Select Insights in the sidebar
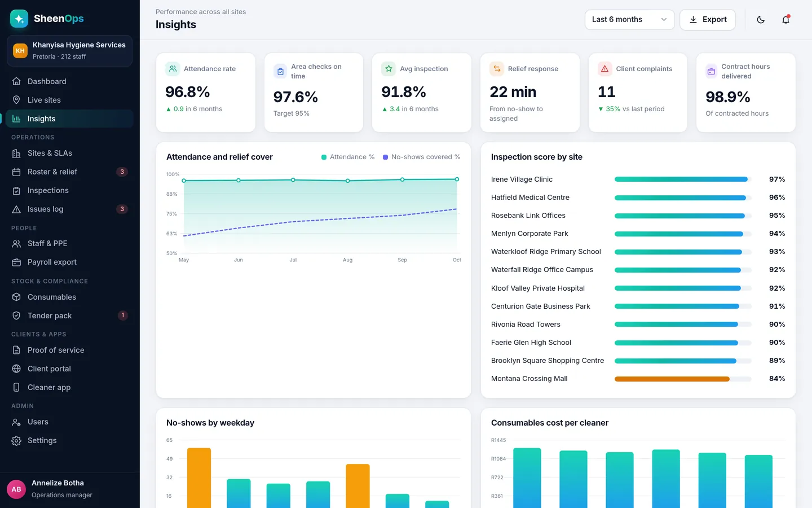This screenshot has width=812, height=508. click(70, 119)
